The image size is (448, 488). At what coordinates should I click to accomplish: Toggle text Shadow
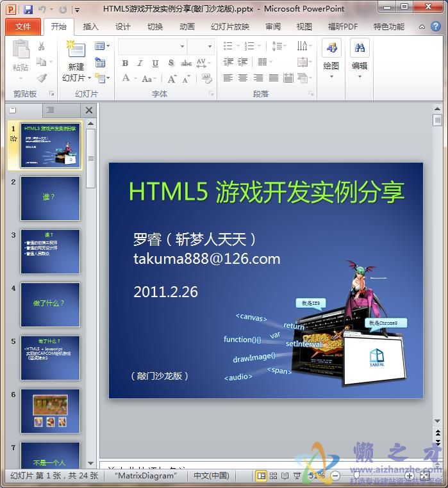point(170,63)
